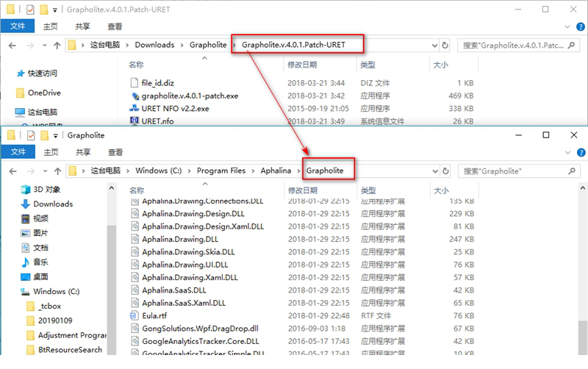Go up one folder in Grapholite window

58,171
